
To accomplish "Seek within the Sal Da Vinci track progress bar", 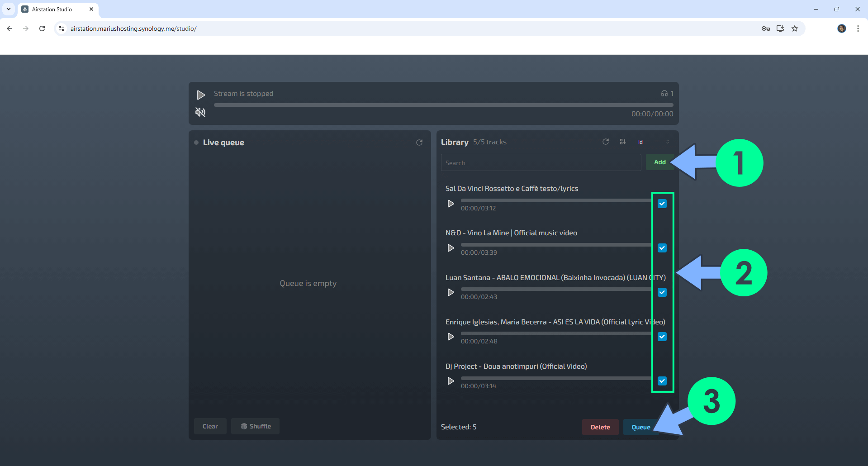I will click(x=556, y=200).
